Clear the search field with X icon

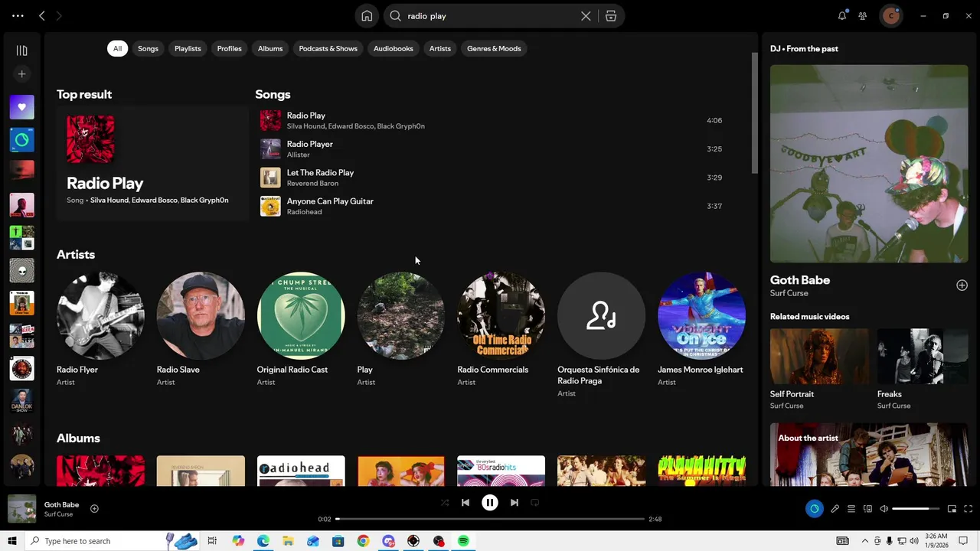point(586,16)
